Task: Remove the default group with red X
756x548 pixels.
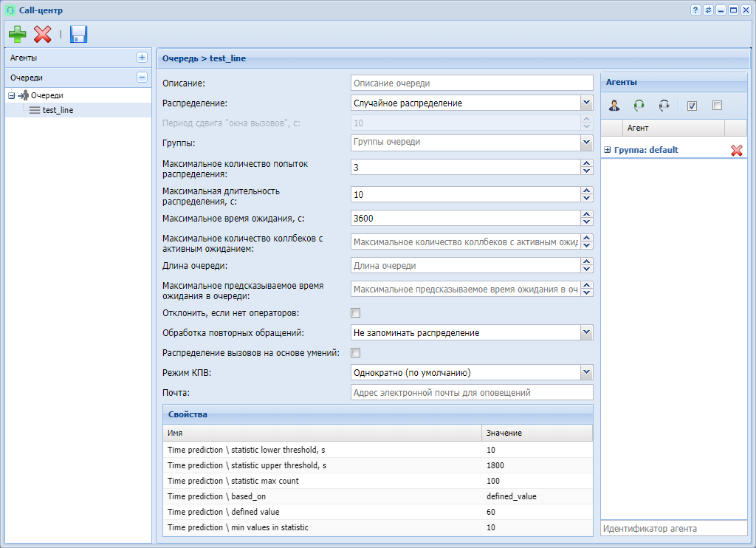Action: point(736,150)
